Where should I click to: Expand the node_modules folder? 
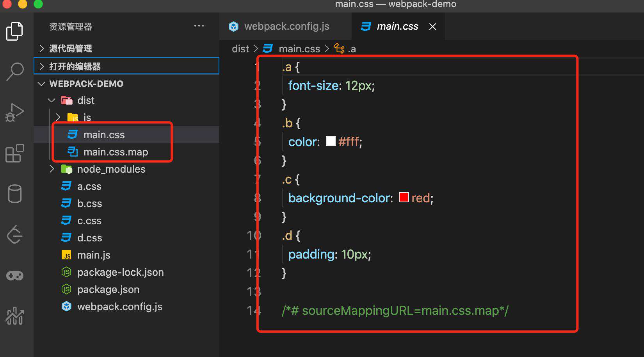point(126,169)
